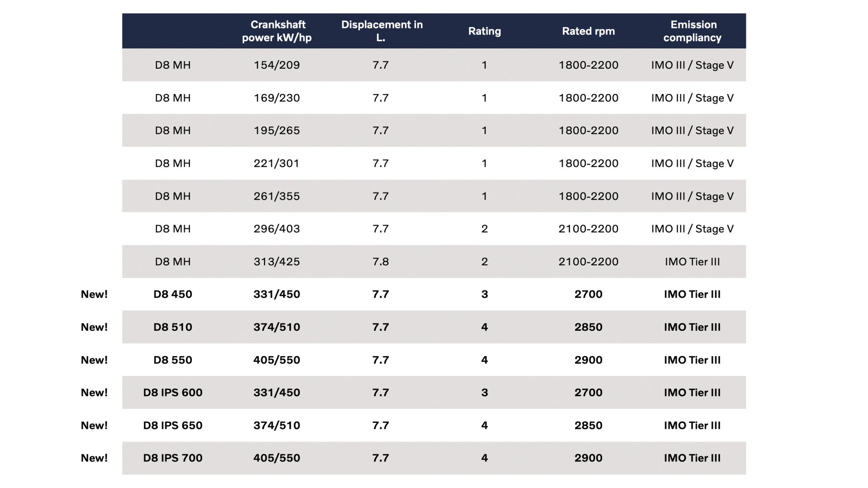Click the D8 IPS 600 model name
The image size is (868, 488).
point(173,393)
